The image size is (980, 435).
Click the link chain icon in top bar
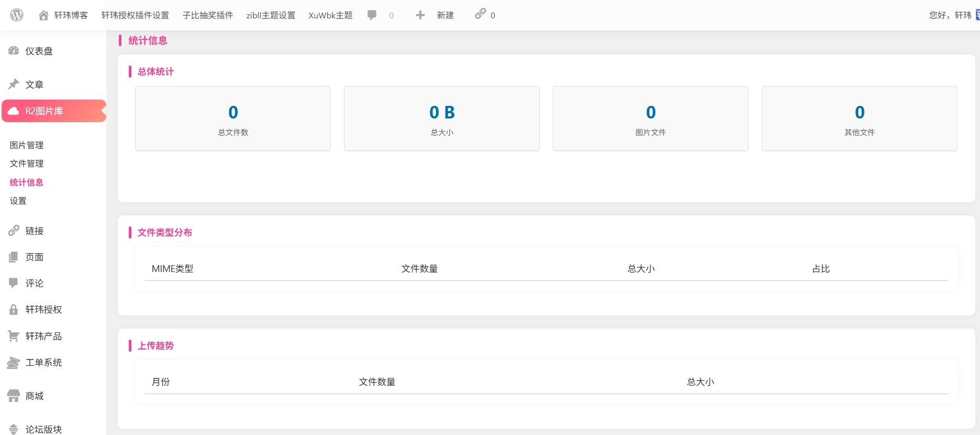click(x=480, y=14)
